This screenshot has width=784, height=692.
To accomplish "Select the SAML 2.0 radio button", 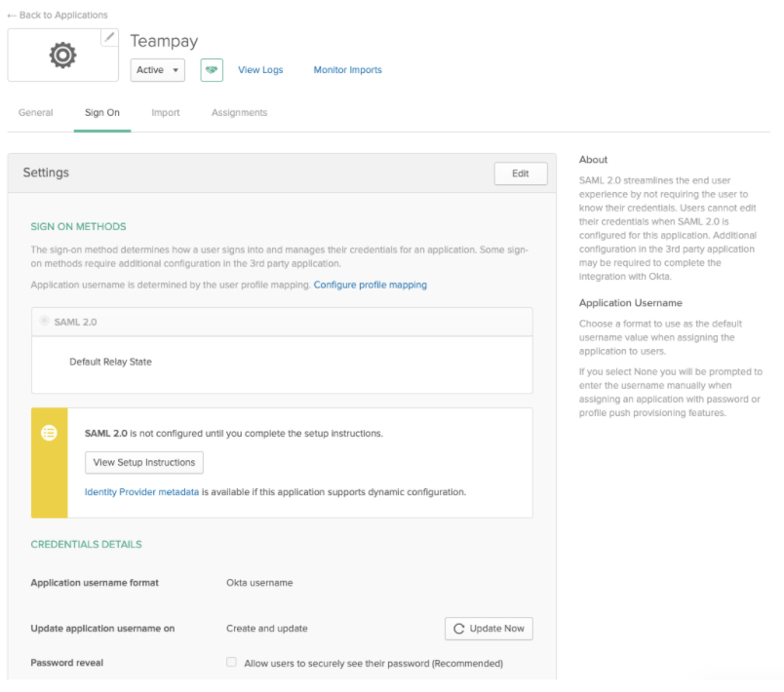I will [x=45, y=321].
